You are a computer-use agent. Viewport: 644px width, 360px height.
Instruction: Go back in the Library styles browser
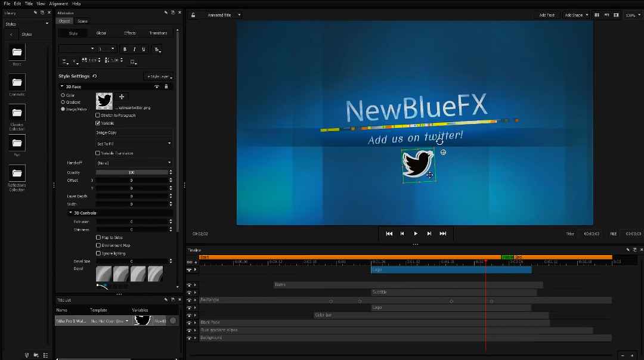(11, 35)
